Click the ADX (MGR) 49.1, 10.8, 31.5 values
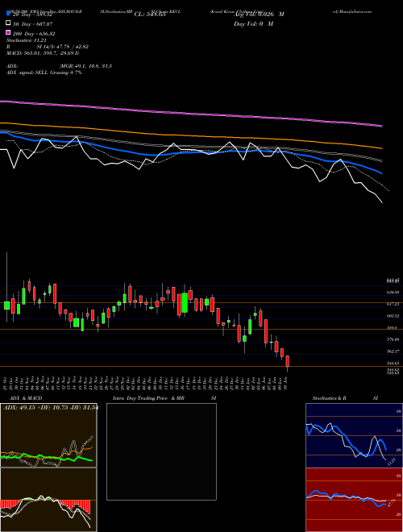This screenshot has height=532, width=403. tap(85, 66)
